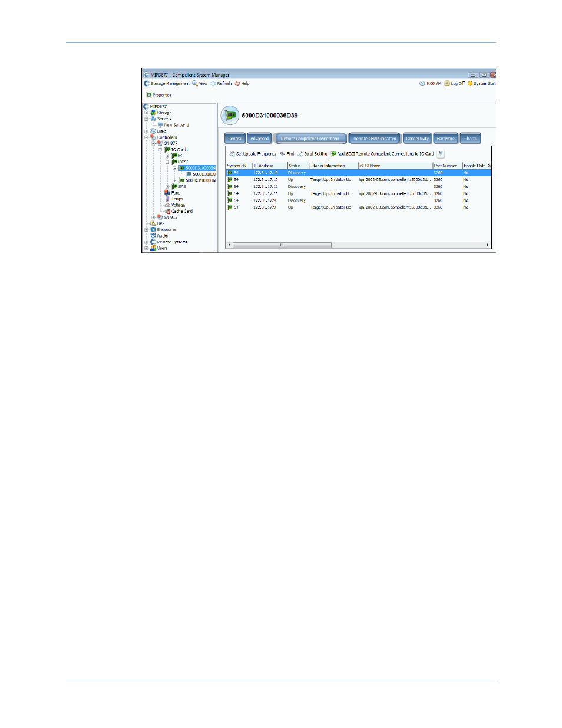Open the Help lifebuoy icon
This screenshot has width=562, height=728.
click(x=237, y=84)
